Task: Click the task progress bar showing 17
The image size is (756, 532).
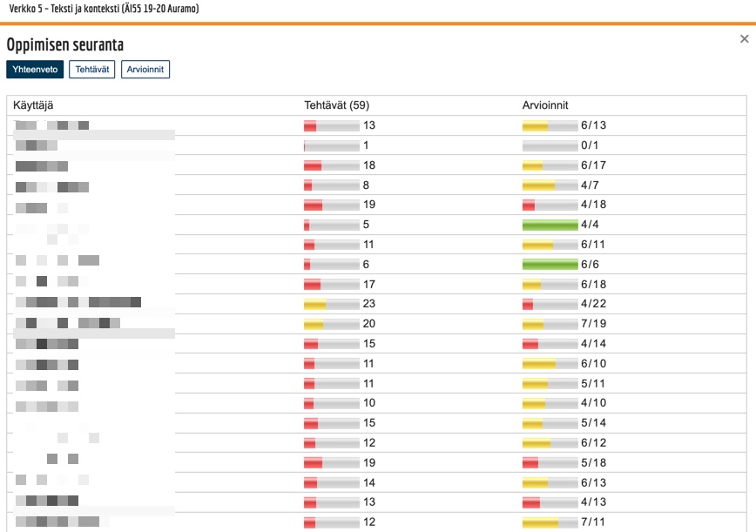Action: click(331, 285)
